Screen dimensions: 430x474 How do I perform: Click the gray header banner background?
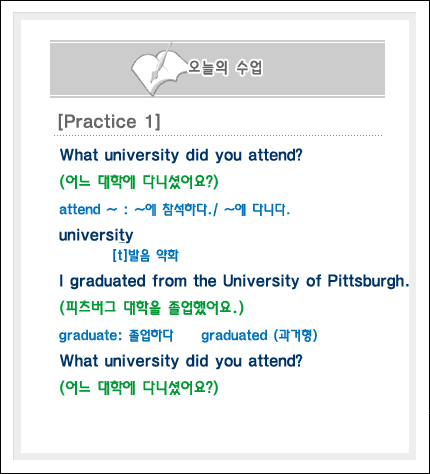(x=317, y=69)
